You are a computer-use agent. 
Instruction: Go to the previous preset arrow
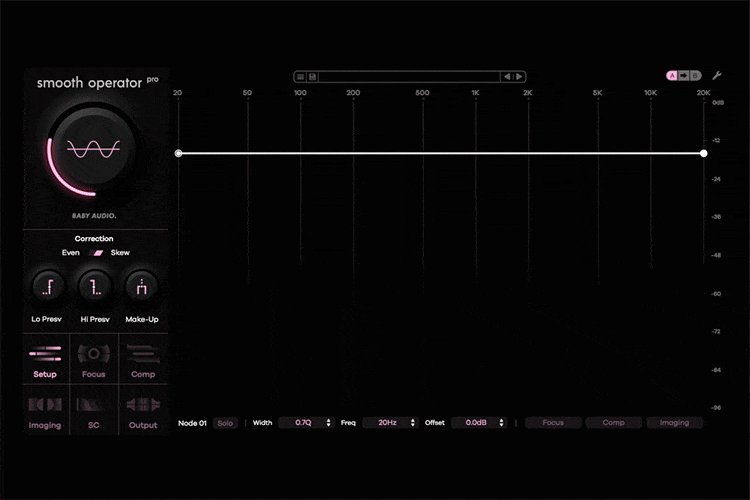tap(507, 77)
